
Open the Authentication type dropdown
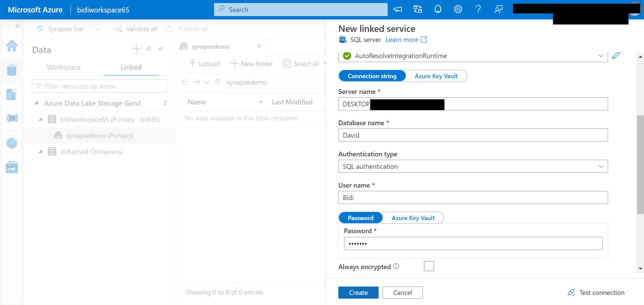point(473,166)
